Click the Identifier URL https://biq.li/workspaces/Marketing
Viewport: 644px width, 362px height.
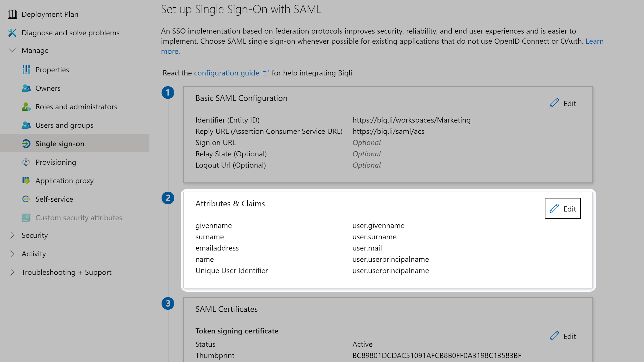tap(411, 120)
